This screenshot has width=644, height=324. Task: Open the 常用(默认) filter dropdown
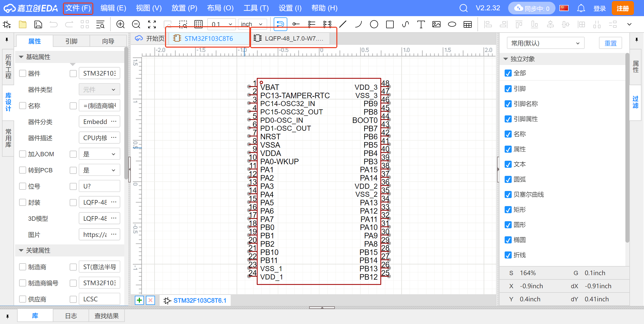pyautogui.click(x=545, y=43)
